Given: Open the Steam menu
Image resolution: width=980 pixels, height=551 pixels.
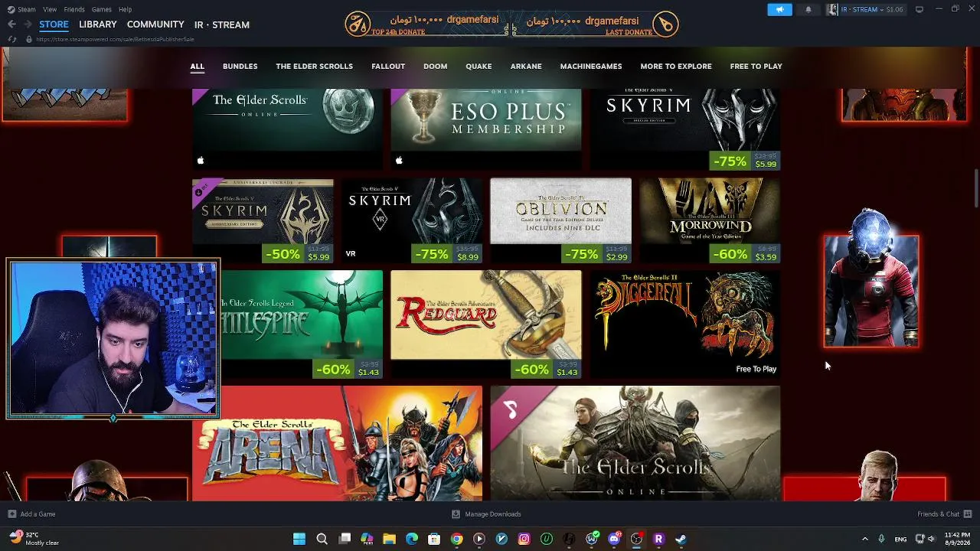Looking at the screenshot, I should click(x=26, y=9).
